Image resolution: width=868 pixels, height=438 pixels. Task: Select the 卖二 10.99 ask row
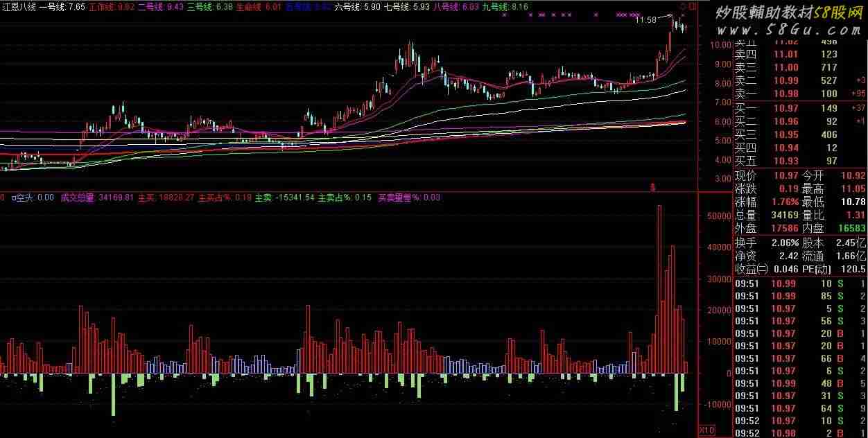coord(800,80)
